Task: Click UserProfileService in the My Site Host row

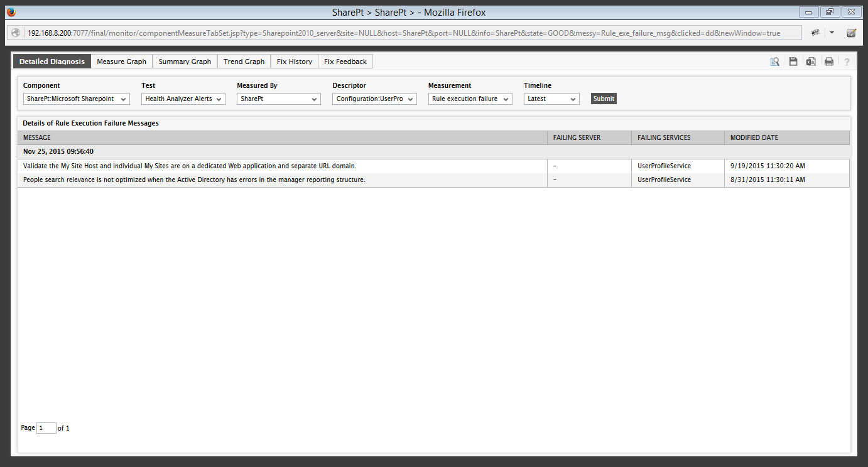Action: pyautogui.click(x=664, y=166)
